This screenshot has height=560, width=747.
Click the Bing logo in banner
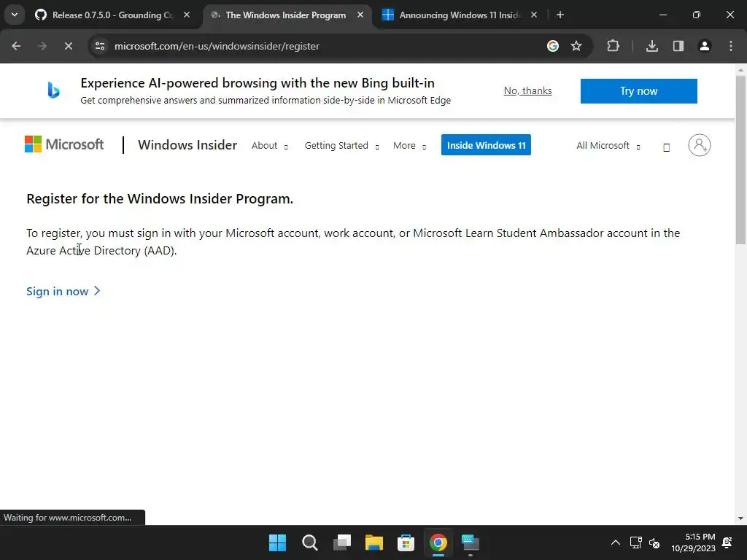53,90
